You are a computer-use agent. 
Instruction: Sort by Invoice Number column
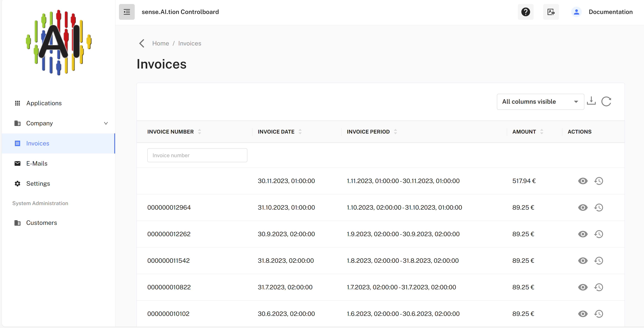point(199,132)
